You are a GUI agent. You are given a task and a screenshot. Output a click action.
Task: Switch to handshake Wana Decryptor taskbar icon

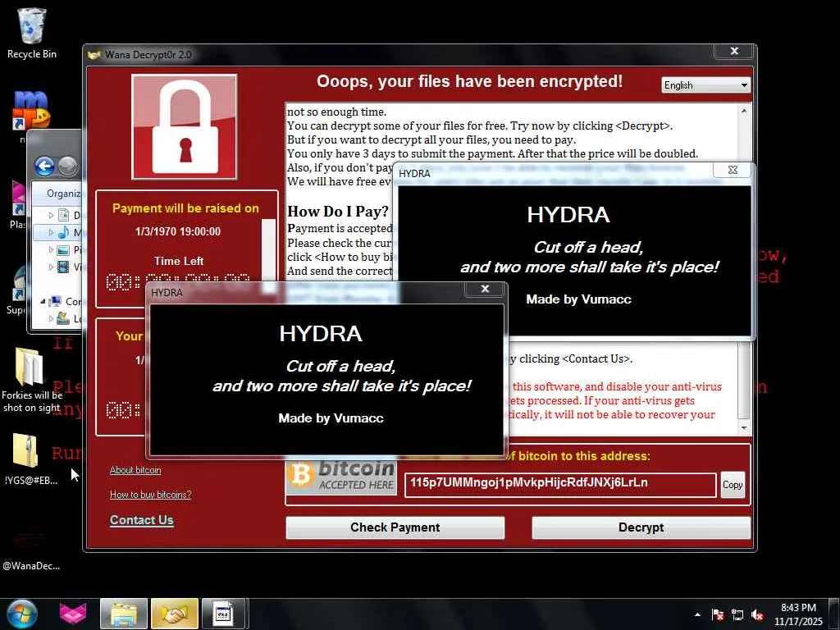click(175, 614)
